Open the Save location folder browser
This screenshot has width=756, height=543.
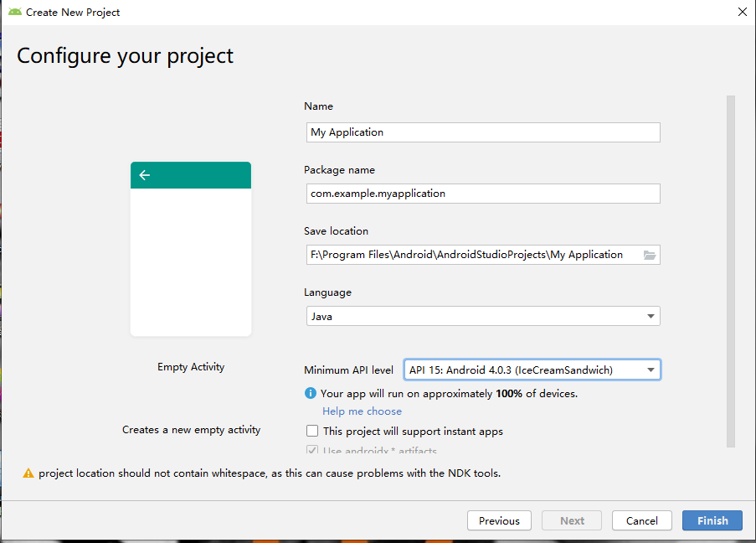[650, 255]
